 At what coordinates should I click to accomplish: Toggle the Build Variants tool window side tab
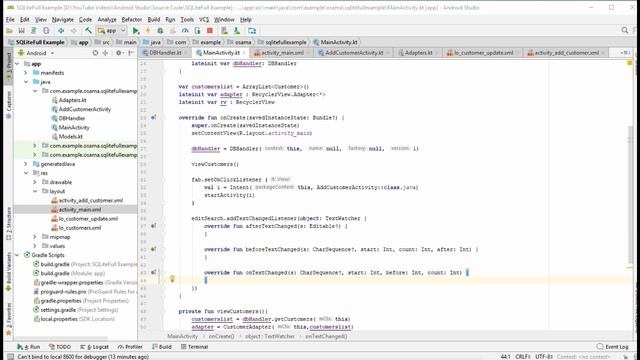(x=9, y=271)
